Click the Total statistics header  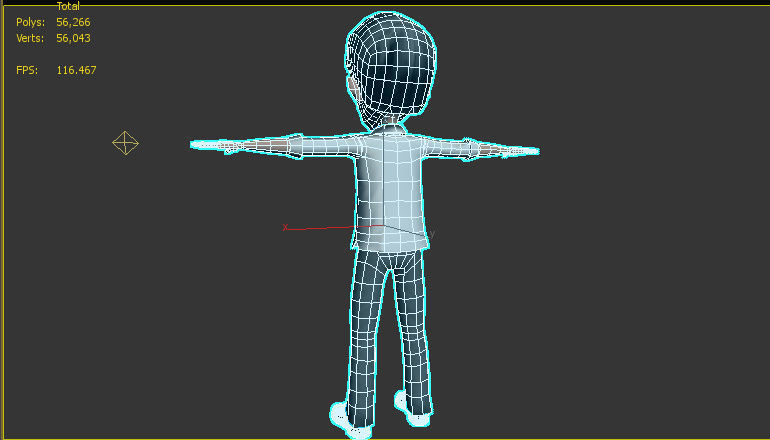(68, 6)
